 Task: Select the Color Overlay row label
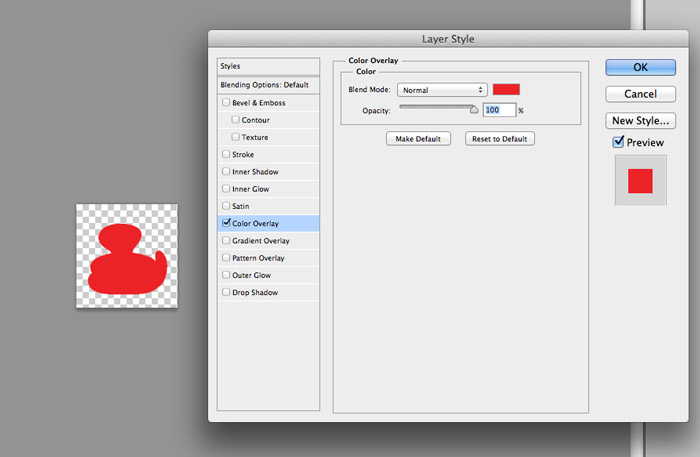pos(255,223)
